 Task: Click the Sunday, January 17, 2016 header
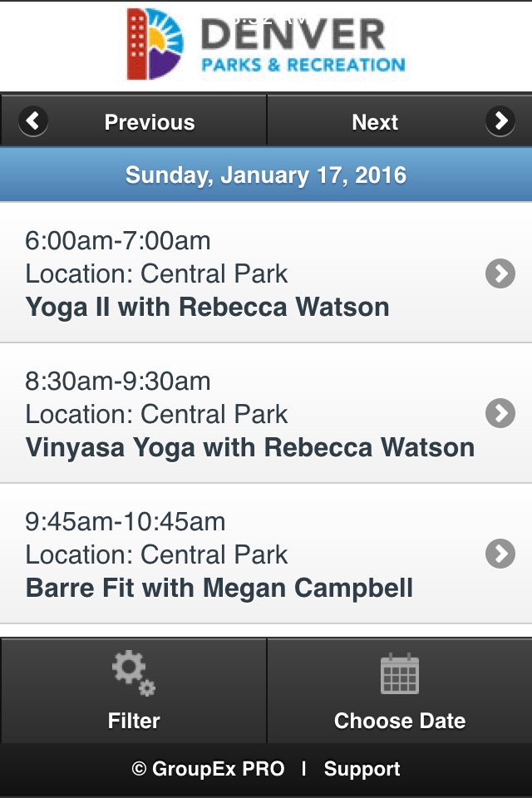click(x=266, y=175)
